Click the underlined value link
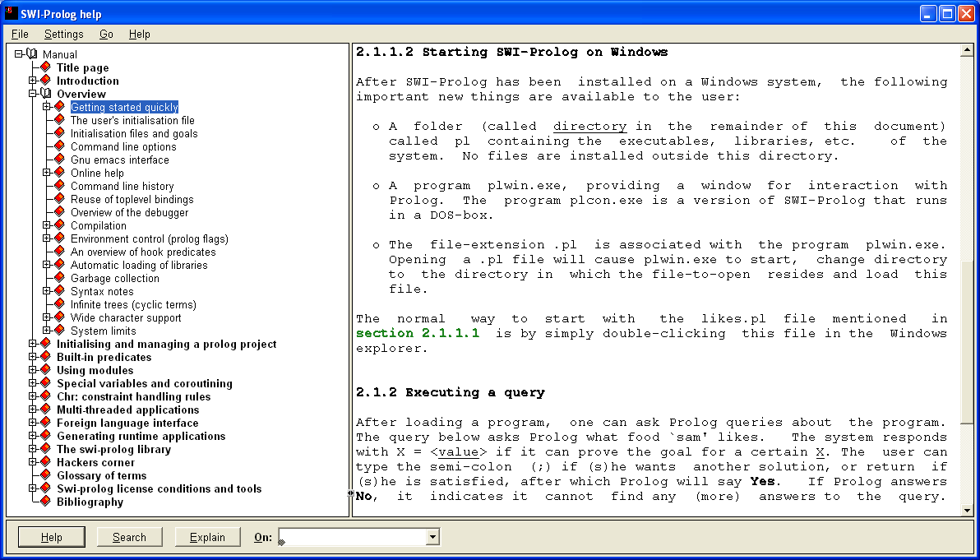The image size is (980, 560). tap(458, 452)
